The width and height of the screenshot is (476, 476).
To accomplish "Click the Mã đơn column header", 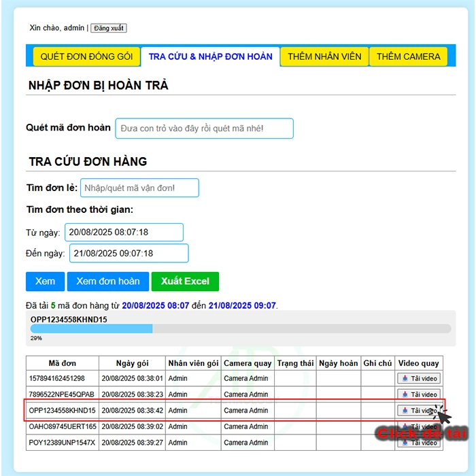I will point(63,363).
